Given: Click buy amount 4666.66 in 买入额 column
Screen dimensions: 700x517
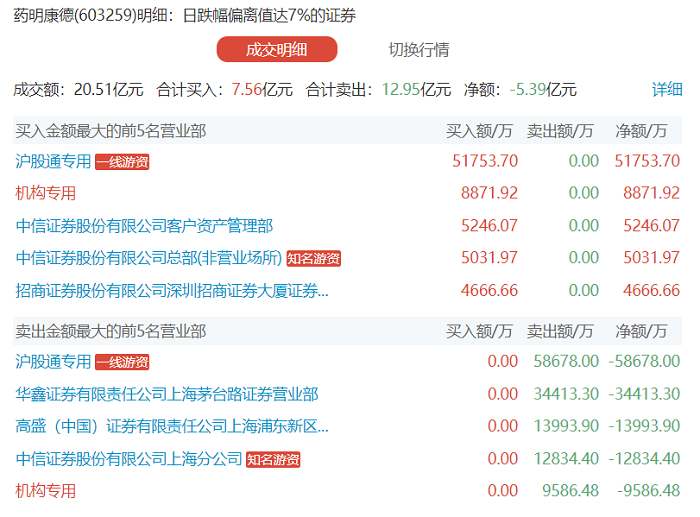Looking at the screenshot, I should [489, 290].
